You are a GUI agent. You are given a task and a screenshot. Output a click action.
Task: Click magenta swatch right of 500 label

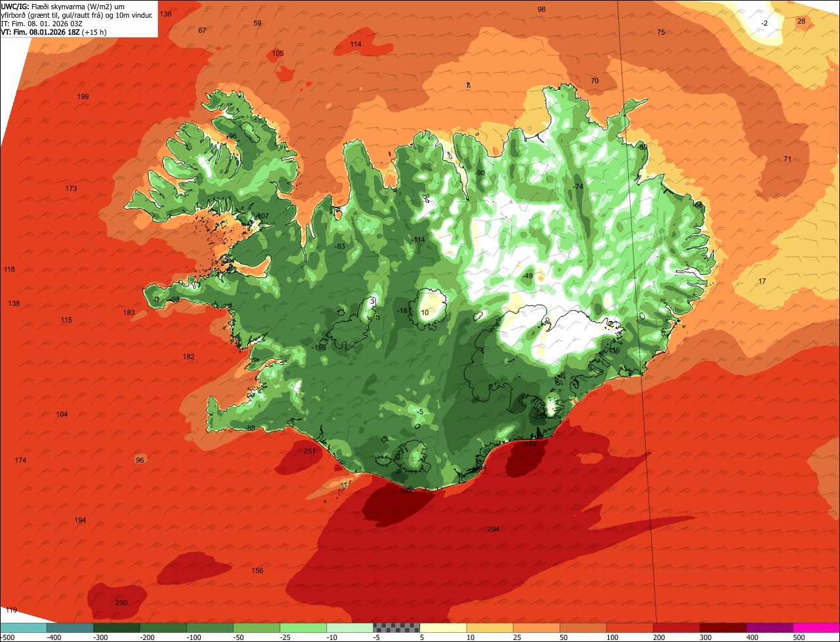pyautogui.click(x=816, y=628)
